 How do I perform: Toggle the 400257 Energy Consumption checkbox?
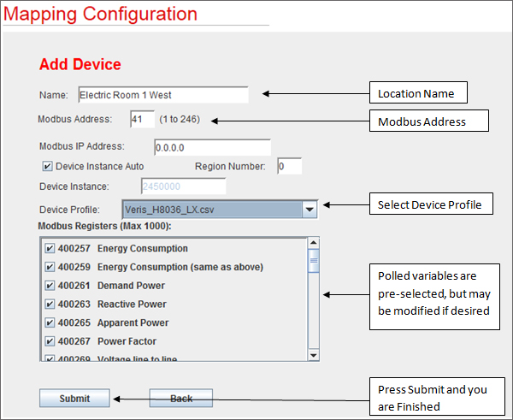[x=50, y=248]
